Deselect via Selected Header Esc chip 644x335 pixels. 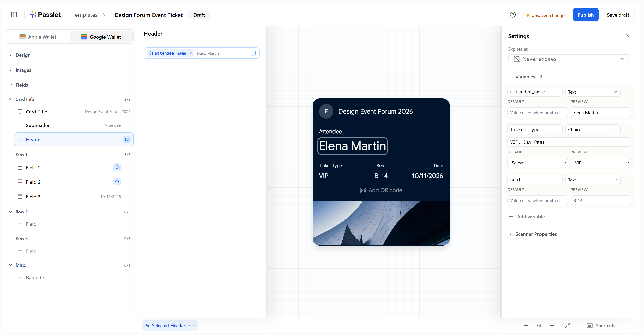tap(170, 326)
